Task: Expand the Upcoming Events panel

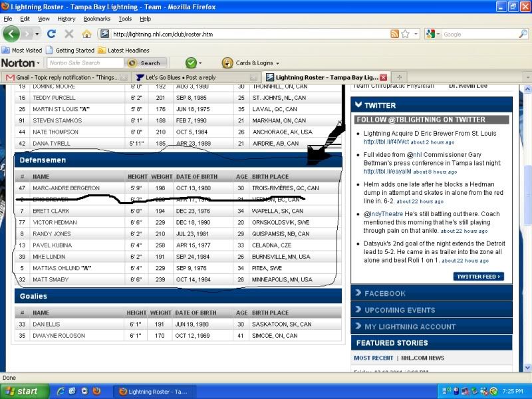Action: [431, 310]
